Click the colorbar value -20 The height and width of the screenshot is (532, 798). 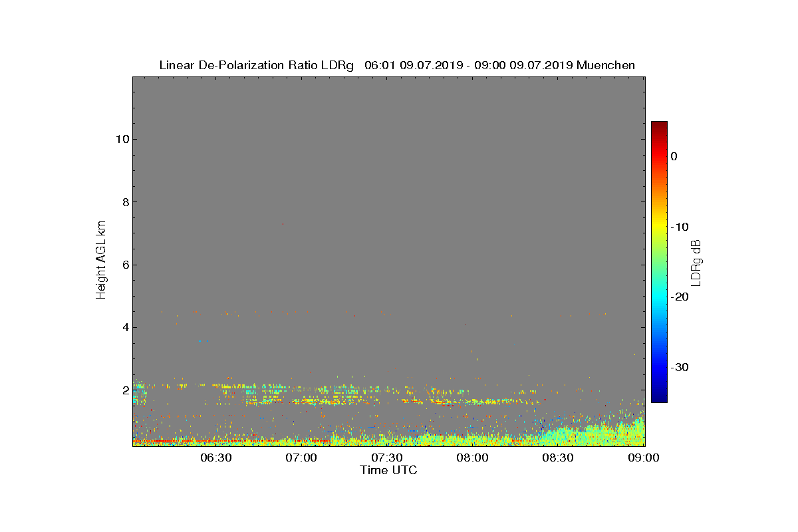coord(679,297)
